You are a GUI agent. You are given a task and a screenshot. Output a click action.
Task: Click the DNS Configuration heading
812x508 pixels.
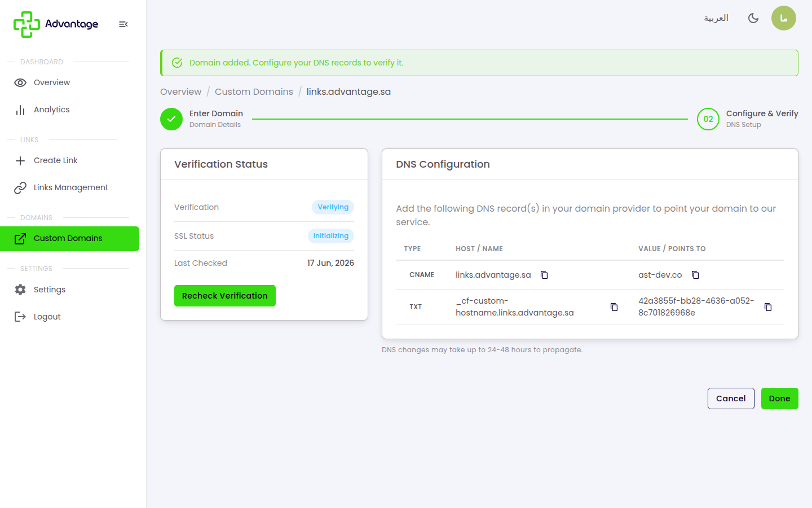pos(443,164)
